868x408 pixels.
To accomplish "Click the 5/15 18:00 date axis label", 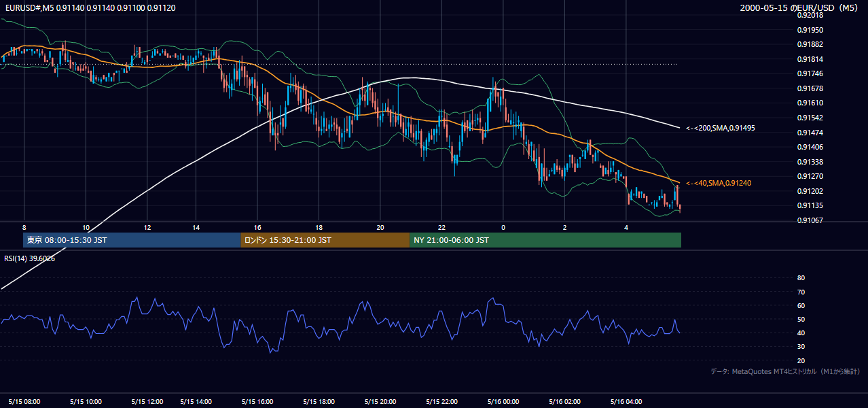I will point(318,401).
